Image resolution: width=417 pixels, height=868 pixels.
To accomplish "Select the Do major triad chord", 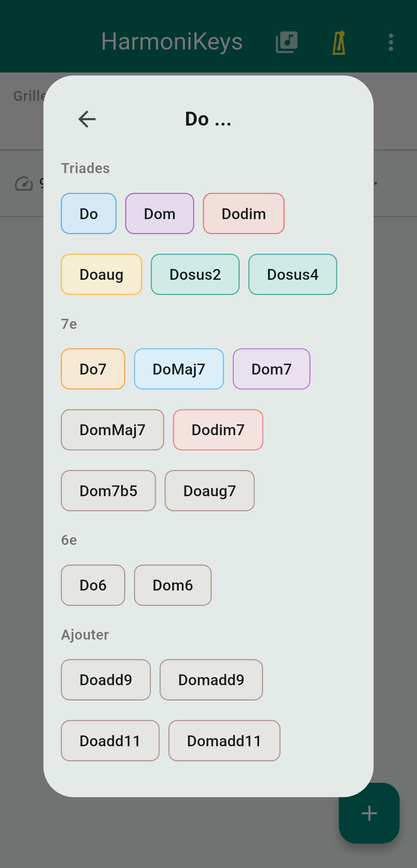I will [x=88, y=214].
